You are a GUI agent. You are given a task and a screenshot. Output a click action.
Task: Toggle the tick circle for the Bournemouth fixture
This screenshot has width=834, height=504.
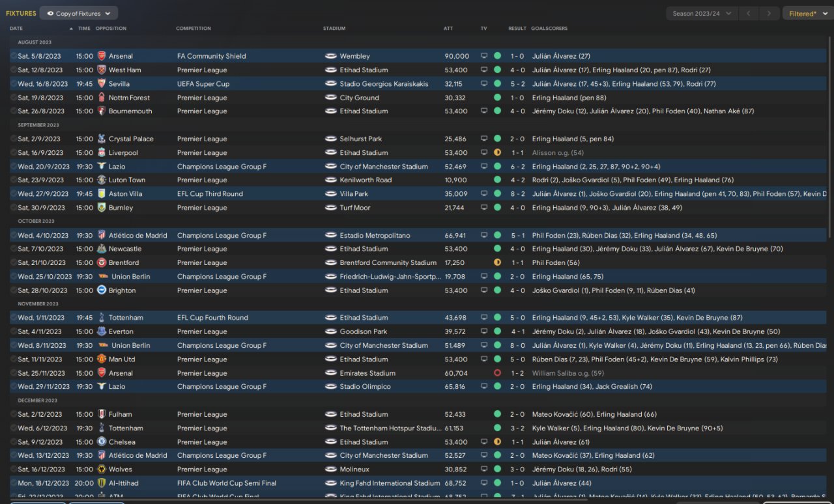tap(14, 111)
